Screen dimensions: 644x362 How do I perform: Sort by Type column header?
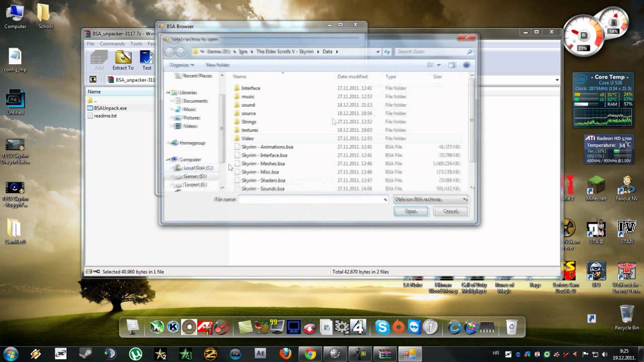390,76
